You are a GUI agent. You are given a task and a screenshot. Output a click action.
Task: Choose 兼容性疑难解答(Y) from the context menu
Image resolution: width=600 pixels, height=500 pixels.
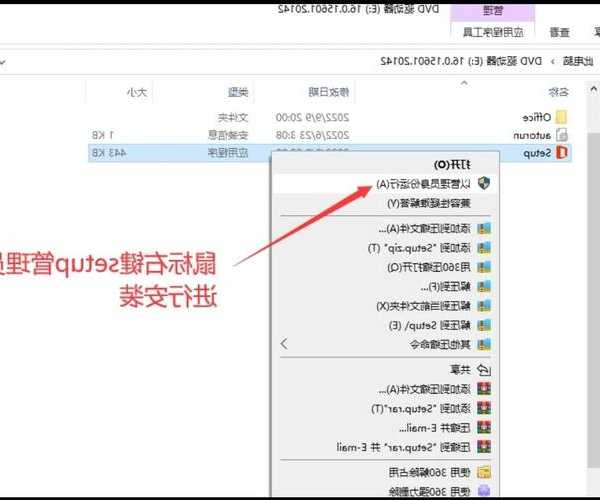[x=420, y=203]
